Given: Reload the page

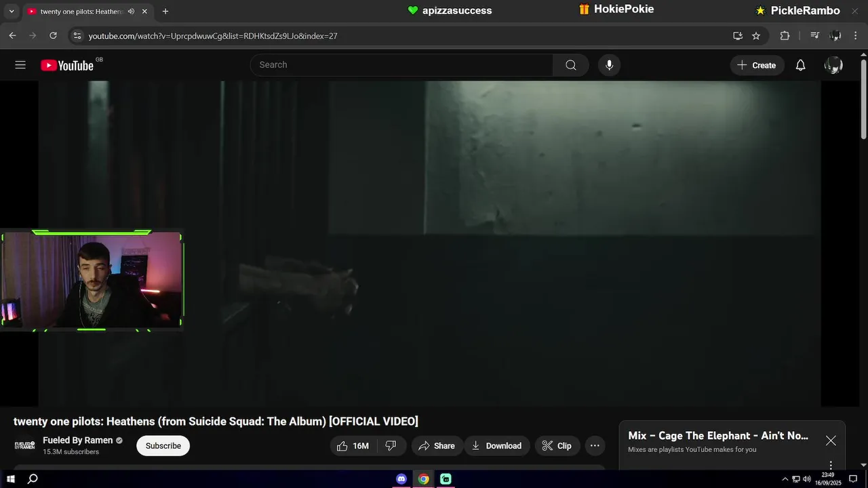Looking at the screenshot, I should point(53,36).
